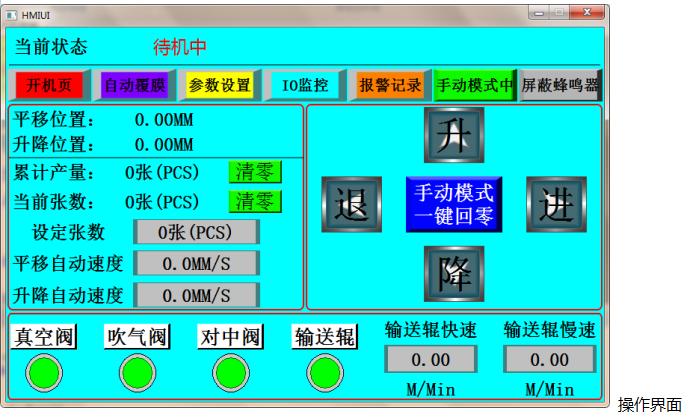
Task: Toggle the green indicator under 吹气阀
Action: tap(137, 373)
